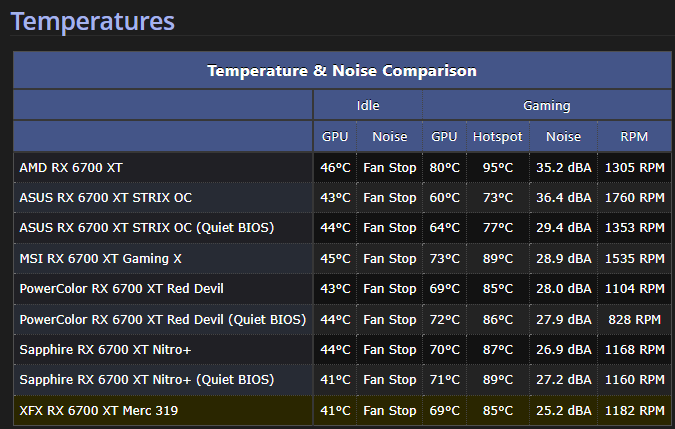The height and width of the screenshot is (429, 675).
Task: Click the 828 RPM value
Action: point(633,320)
